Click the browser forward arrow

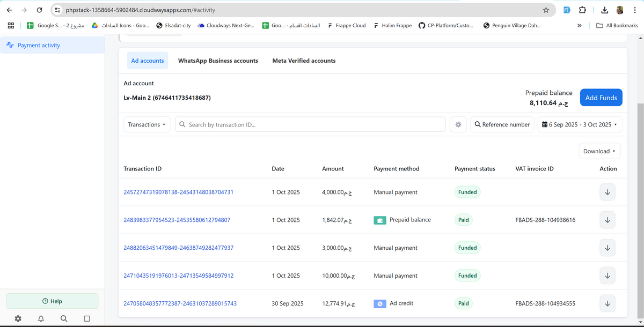[24, 10]
